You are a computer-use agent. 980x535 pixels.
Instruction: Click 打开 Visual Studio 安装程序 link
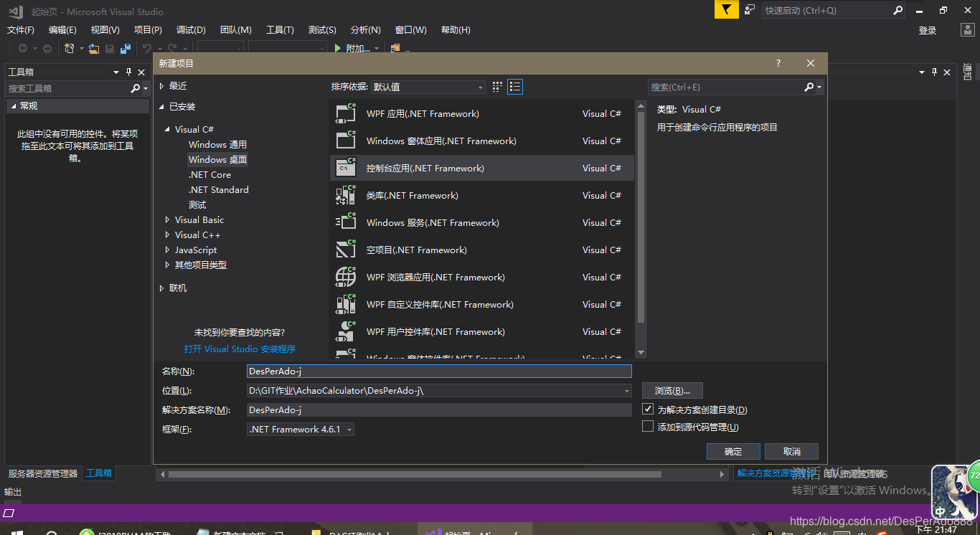click(x=240, y=349)
